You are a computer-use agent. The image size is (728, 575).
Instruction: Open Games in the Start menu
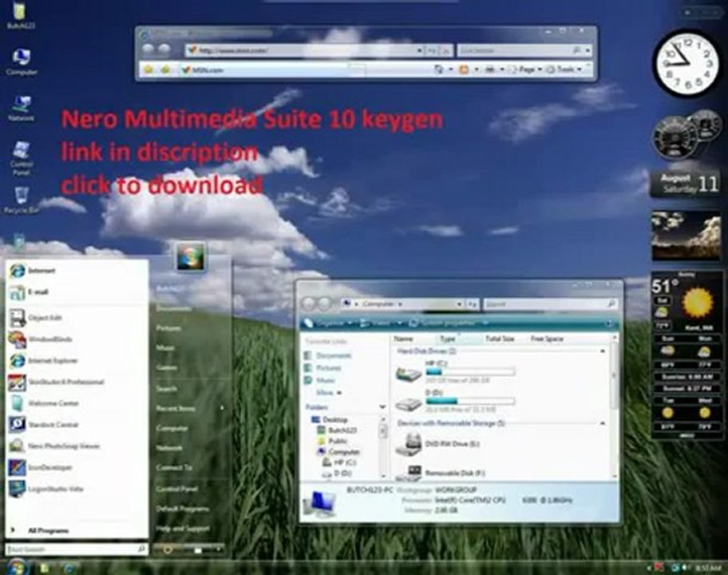click(167, 368)
